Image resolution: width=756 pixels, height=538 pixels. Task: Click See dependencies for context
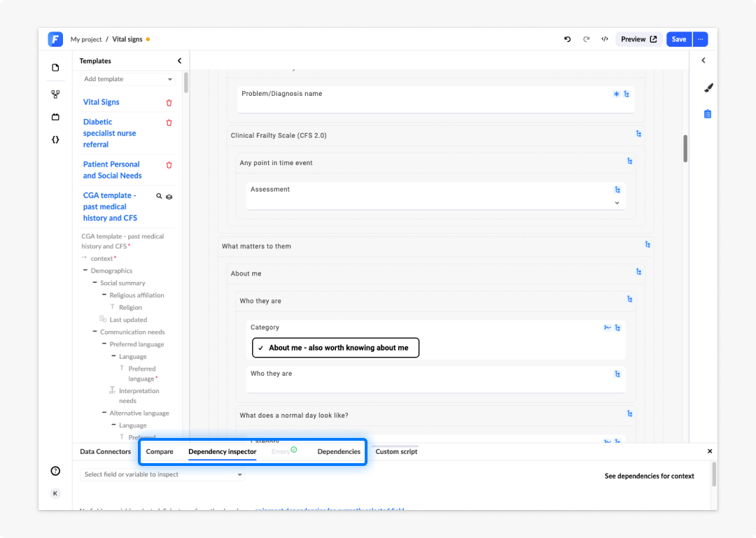coord(650,476)
